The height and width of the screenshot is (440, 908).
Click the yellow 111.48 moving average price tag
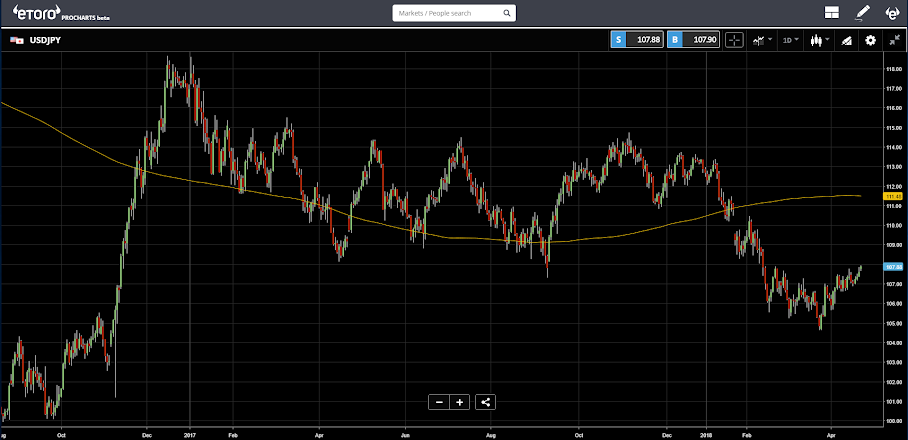point(893,197)
